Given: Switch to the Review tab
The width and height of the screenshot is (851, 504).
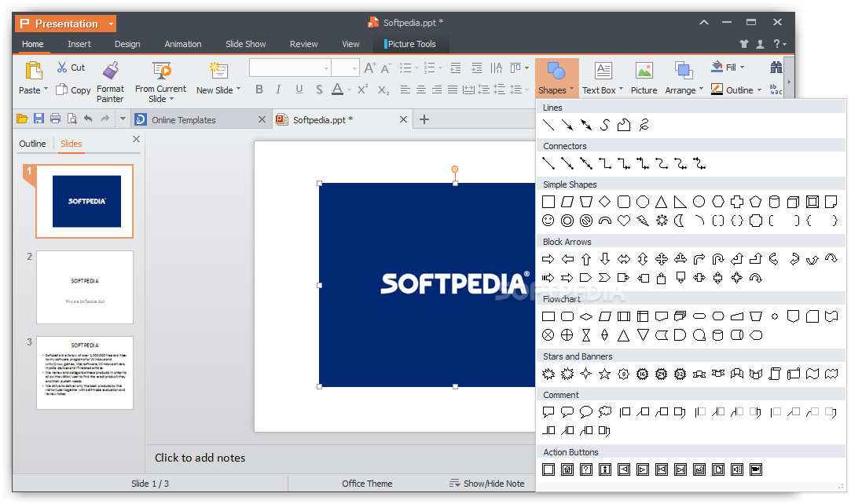Looking at the screenshot, I should 304,44.
